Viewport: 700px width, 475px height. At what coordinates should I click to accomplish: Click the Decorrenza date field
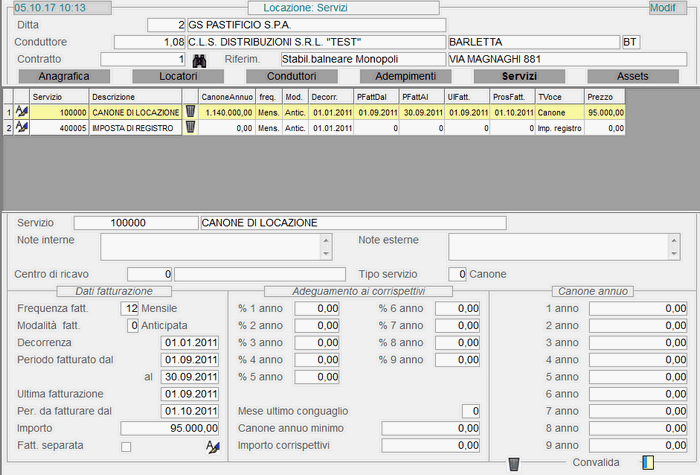click(190, 343)
